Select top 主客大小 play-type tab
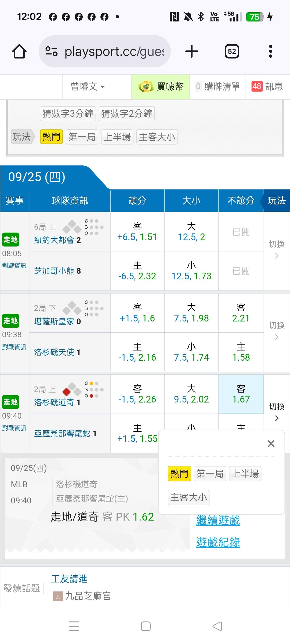This screenshot has height=644, width=290. pyautogui.click(x=157, y=137)
